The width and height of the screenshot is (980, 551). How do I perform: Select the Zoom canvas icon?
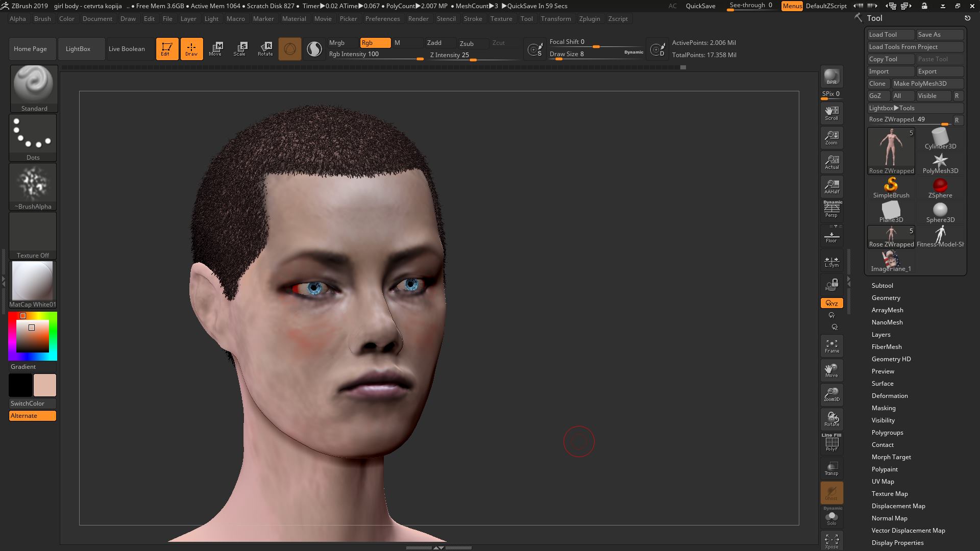click(831, 138)
